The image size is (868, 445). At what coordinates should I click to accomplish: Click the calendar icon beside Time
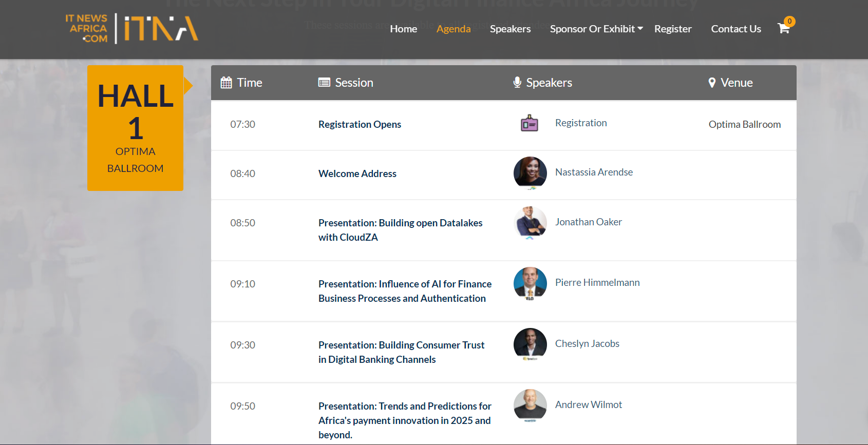tap(226, 83)
